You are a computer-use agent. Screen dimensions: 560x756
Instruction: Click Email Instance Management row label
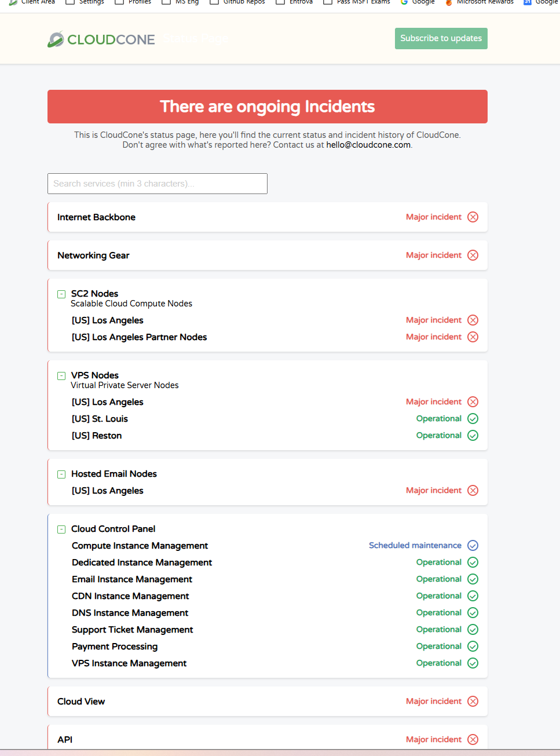(x=132, y=579)
